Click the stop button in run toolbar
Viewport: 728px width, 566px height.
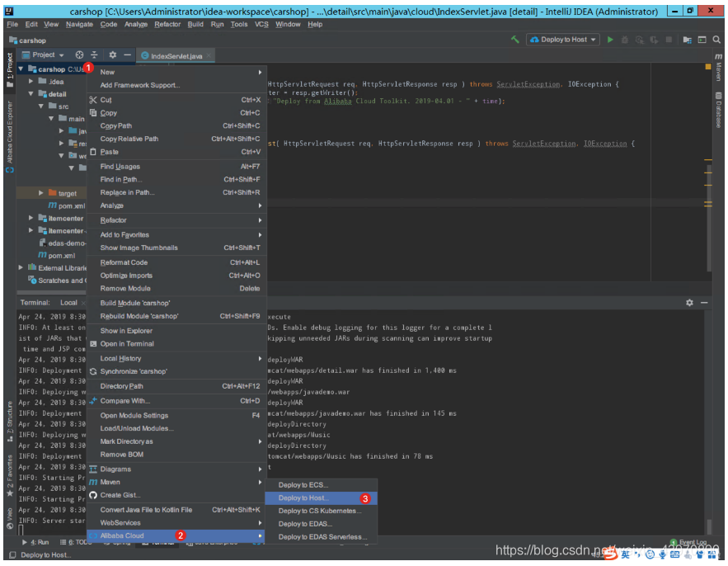click(x=669, y=40)
